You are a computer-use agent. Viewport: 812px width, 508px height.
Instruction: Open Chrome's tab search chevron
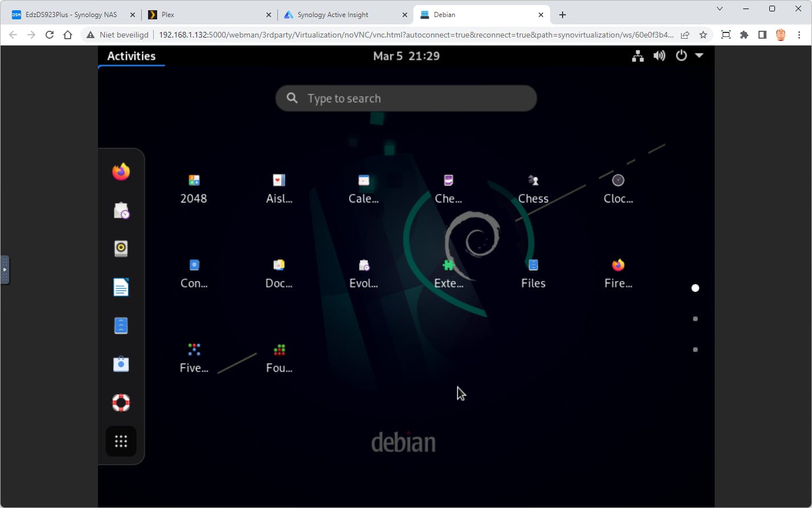(720, 9)
